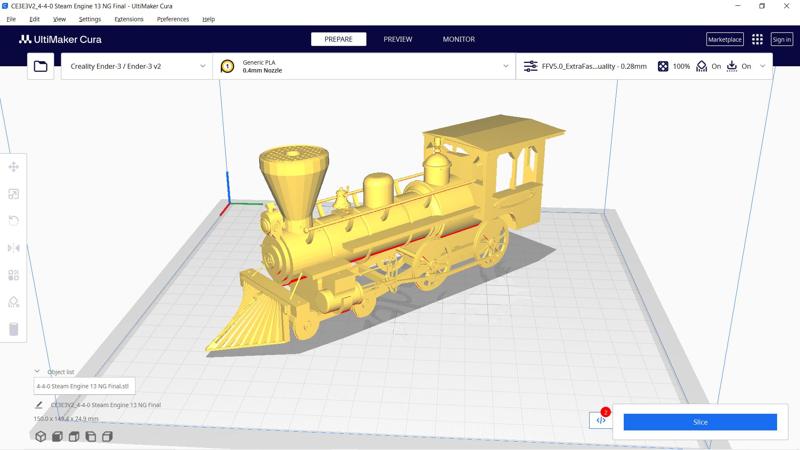Screen dimensions: 800x450
Task: Click the FFV5.0_ExtraFas profile name
Action: [x=594, y=66]
